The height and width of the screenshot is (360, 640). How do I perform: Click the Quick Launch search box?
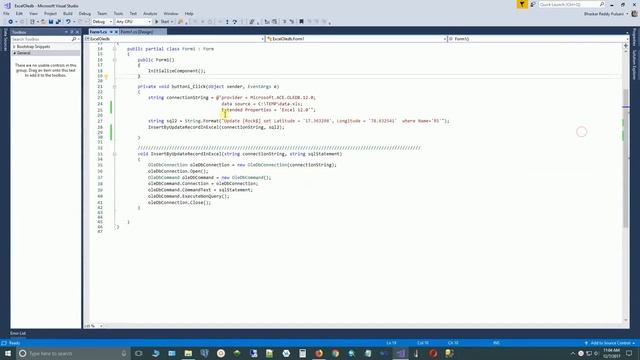coord(571,4)
